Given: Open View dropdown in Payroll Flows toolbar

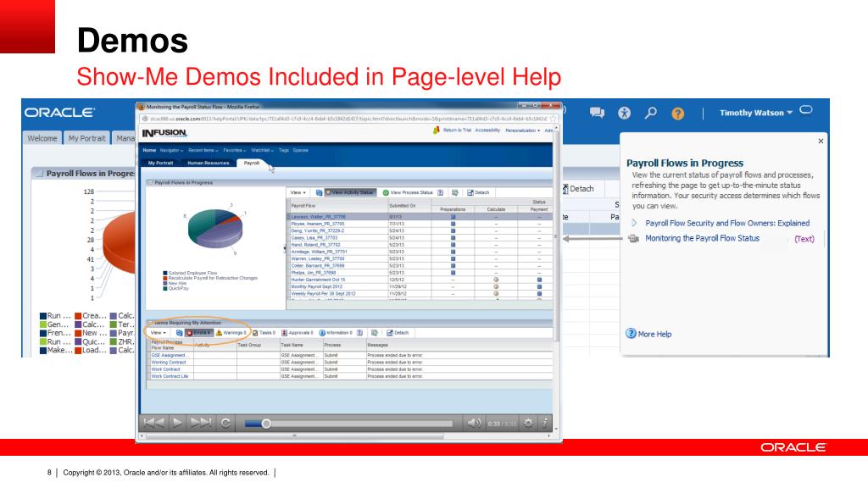Looking at the screenshot, I should tap(298, 192).
